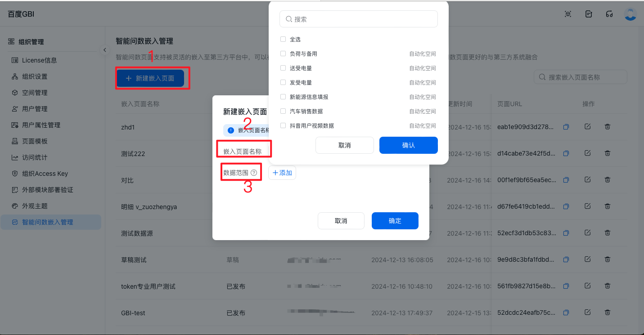The width and height of the screenshot is (644, 335).
Task: Delete the 测试数据源 embedded page
Action: pos(607,233)
